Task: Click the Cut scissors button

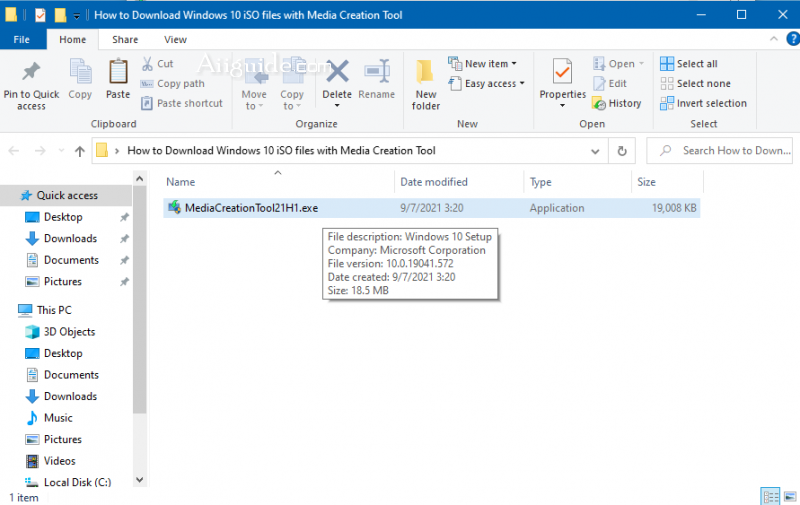Action: (x=157, y=64)
